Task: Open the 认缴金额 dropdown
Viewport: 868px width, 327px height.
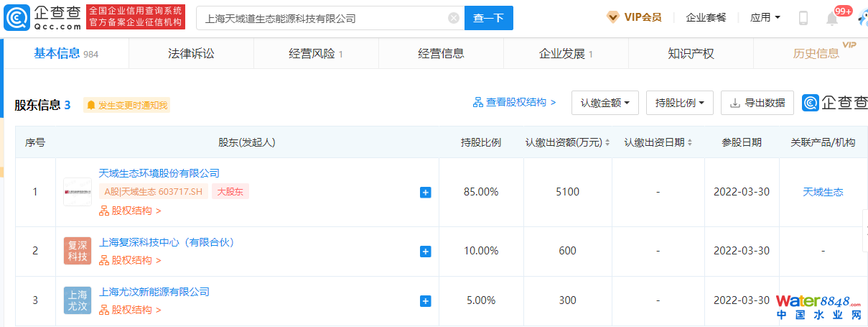Action: (605, 103)
